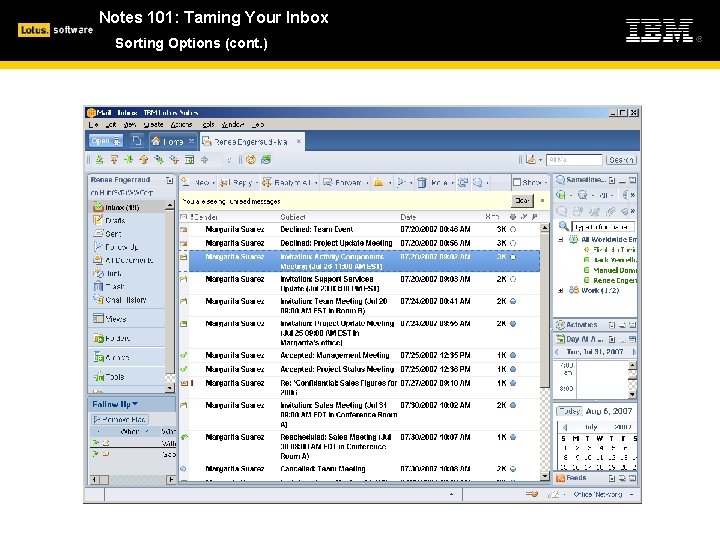Viewport: 720px width, 540px height.
Task: Click the Remove Flag button
Action: (x=120, y=419)
